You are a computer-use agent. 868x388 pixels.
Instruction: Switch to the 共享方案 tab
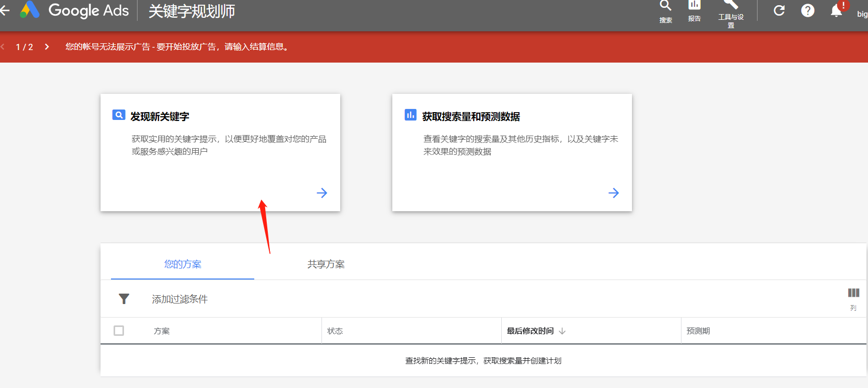[326, 264]
